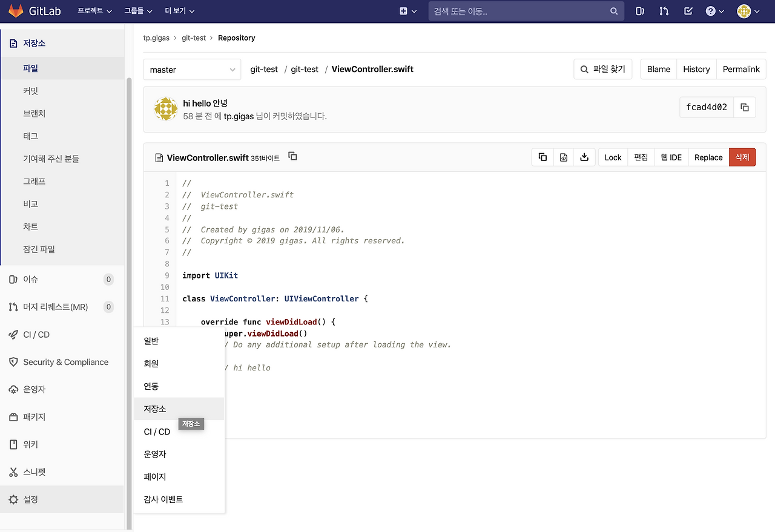The width and height of the screenshot is (775, 532).
Task: Lock the ViewController.swift file
Action: pos(613,157)
